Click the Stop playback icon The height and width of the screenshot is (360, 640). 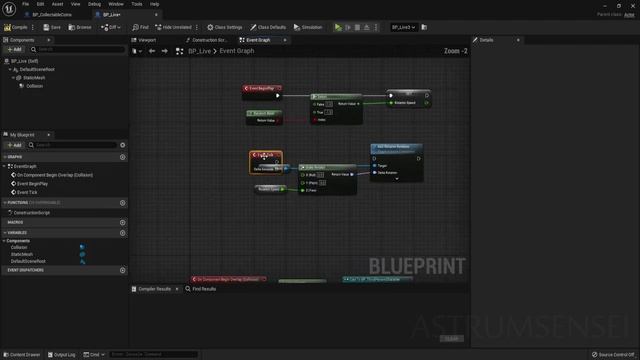[x=357, y=27]
